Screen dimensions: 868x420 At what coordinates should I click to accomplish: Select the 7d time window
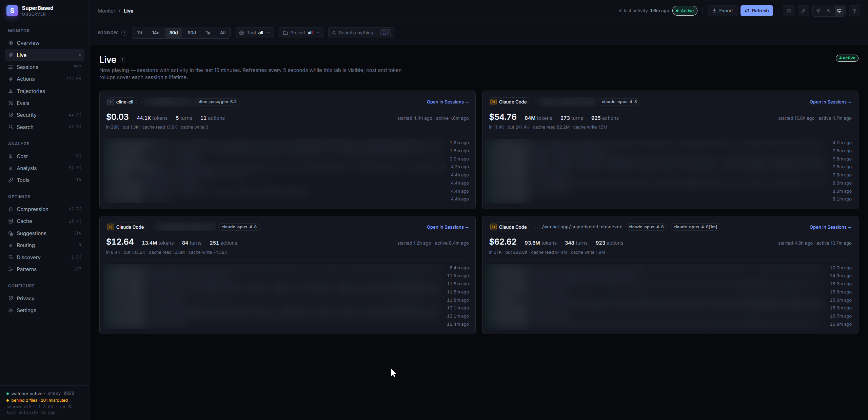[x=140, y=33]
